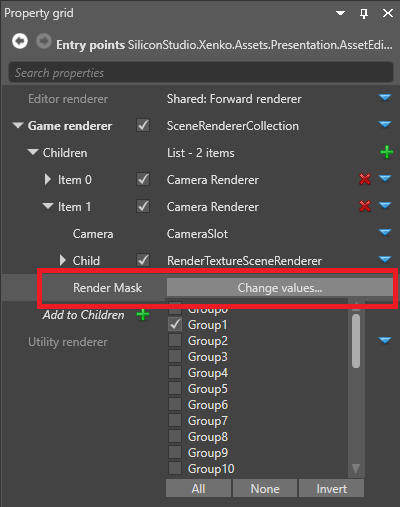Image resolution: width=400 pixels, height=507 pixels.
Task: Expand the Child node
Action: pos(62,260)
